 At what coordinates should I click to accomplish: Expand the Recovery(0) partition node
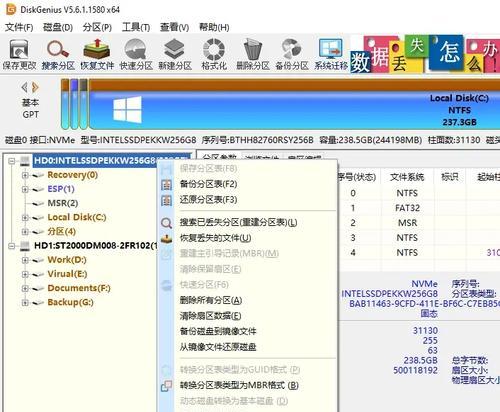pos(25,175)
